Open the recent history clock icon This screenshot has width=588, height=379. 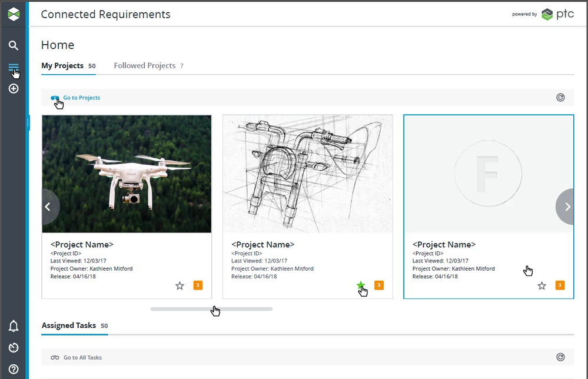[14, 347]
